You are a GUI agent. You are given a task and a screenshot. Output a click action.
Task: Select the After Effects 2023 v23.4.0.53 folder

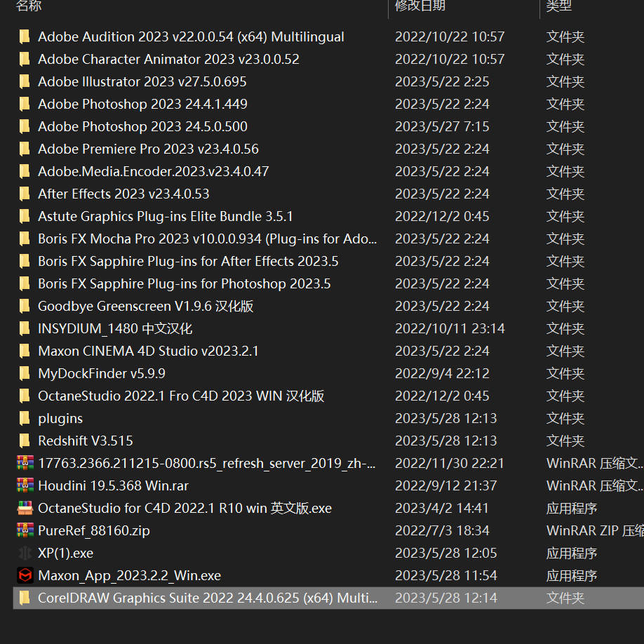tap(123, 194)
